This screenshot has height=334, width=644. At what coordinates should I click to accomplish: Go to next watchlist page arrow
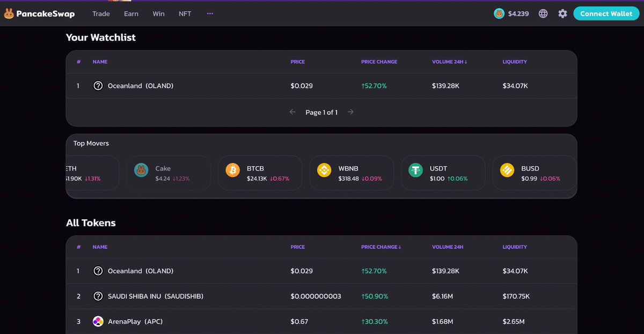coord(350,112)
